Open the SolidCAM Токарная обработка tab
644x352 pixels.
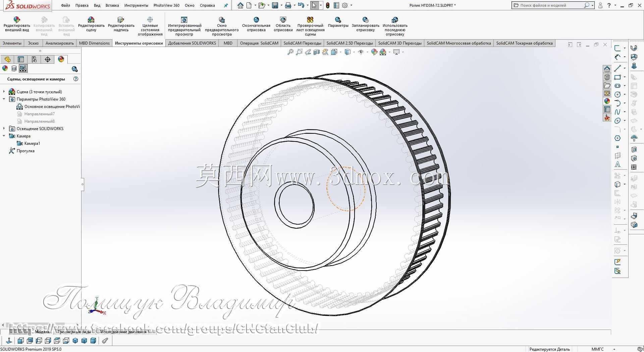524,43
